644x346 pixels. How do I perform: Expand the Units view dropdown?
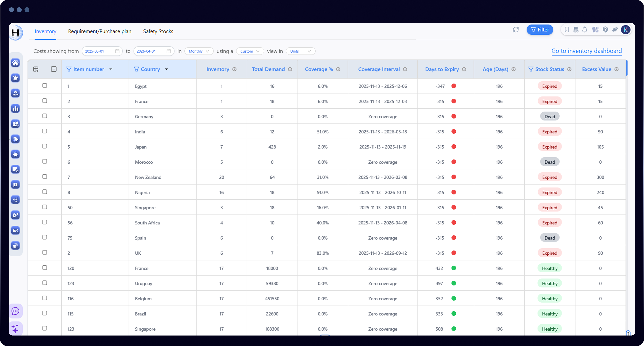[300, 51]
